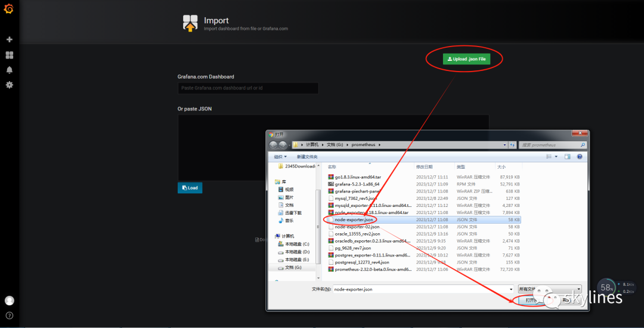Toggle the preview pane icon
Screen dimensions: 644x328
[568, 157]
